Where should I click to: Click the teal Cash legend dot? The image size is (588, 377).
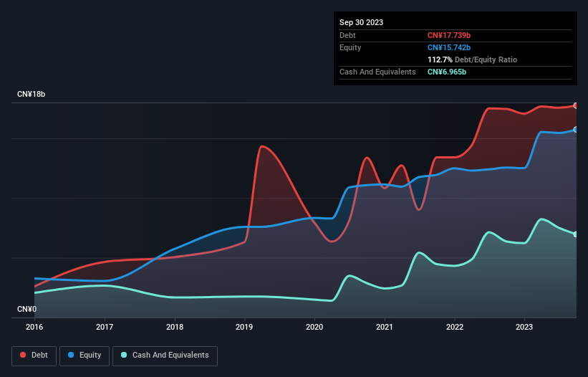tap(124, 355)
